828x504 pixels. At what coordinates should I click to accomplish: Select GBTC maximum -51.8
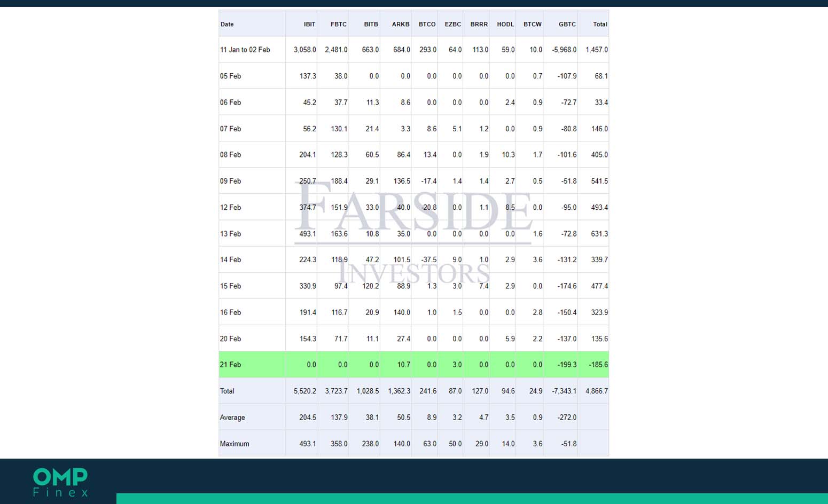(569, 444)
